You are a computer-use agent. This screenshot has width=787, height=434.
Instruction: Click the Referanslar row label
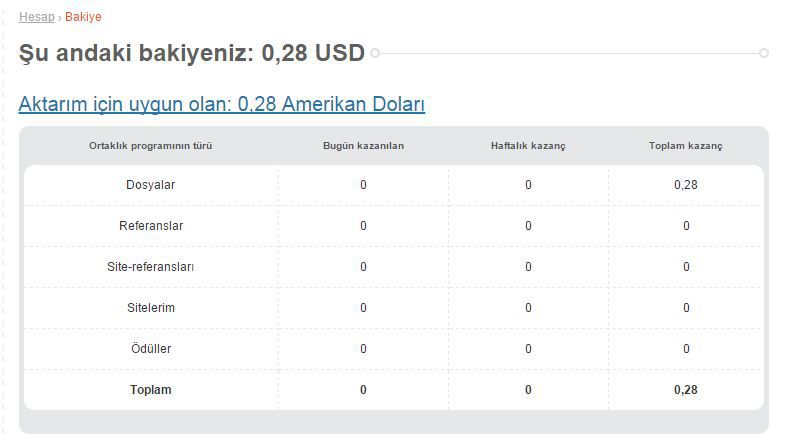[151, 226]
